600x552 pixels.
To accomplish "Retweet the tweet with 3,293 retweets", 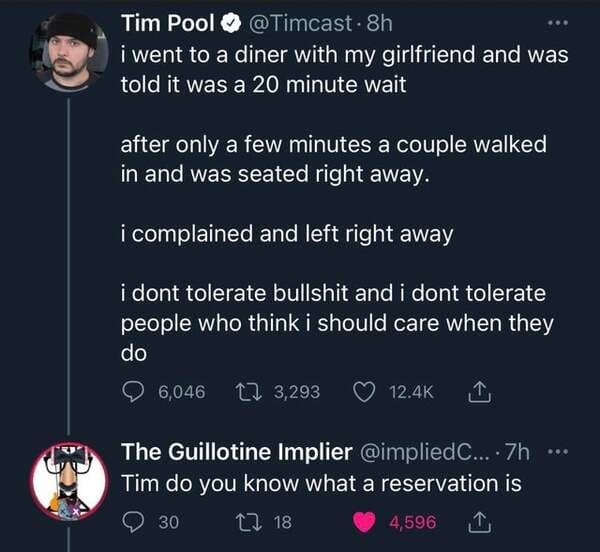I will [248, 392].
